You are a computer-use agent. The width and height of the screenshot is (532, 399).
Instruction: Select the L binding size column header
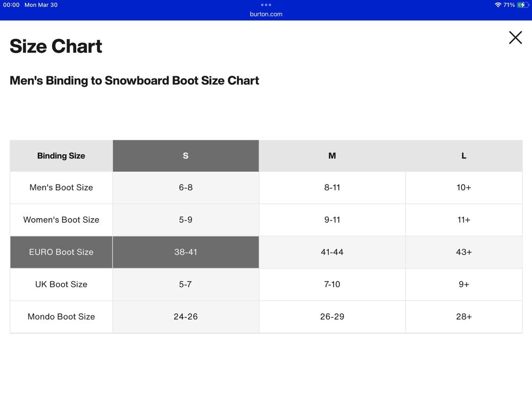pos(464,156)
